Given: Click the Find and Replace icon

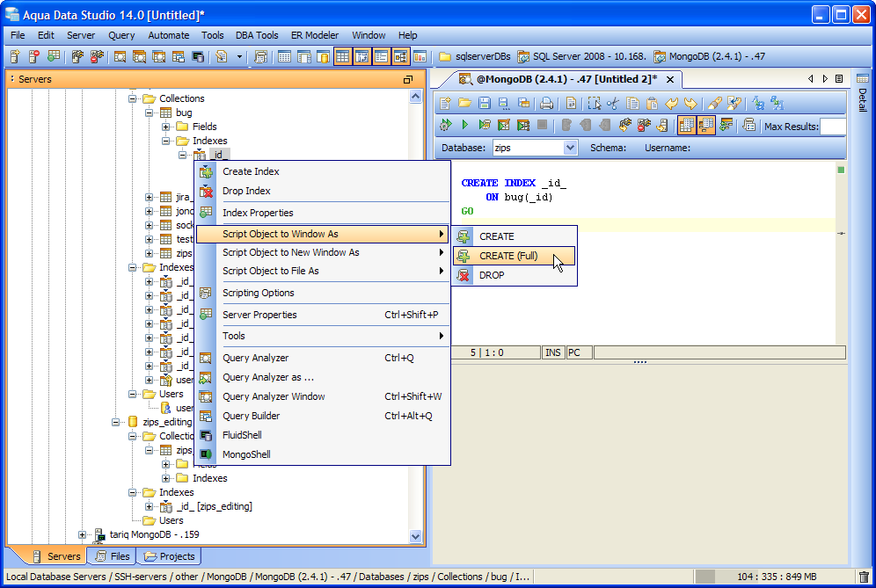Looking at the screenshot, I should point(734,104).
